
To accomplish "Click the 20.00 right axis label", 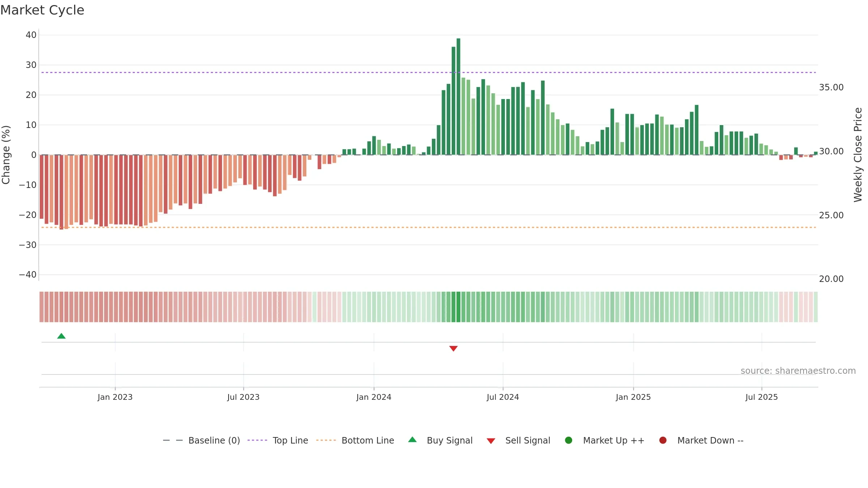I will tap(831, 279).
